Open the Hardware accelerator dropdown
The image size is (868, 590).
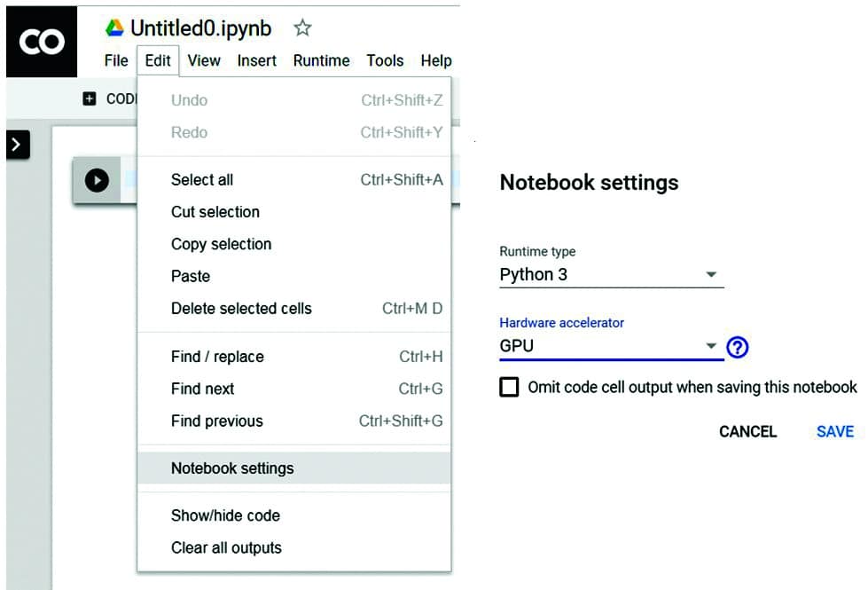(611, 347)
